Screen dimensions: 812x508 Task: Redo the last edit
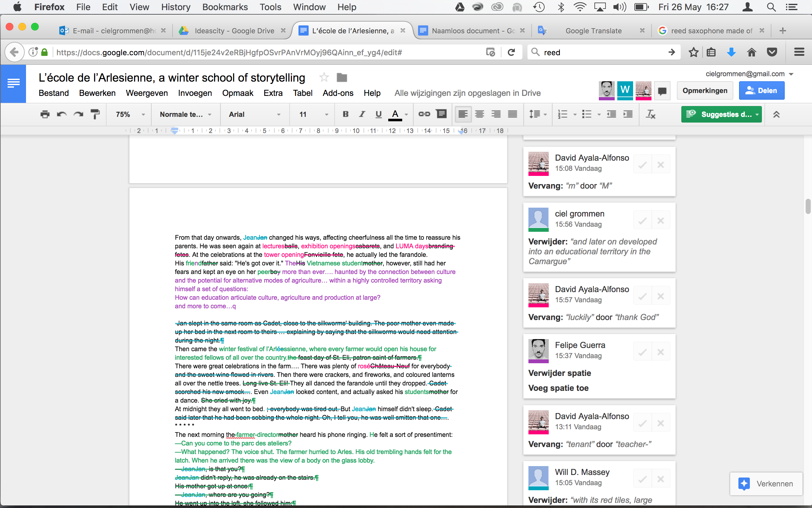tap(78, 114)
